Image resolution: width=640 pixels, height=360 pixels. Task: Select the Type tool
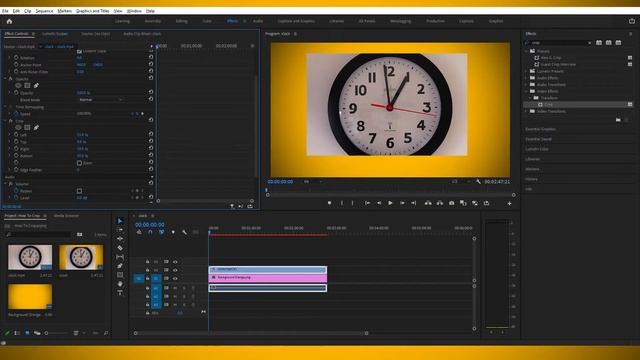pos(120,293)
